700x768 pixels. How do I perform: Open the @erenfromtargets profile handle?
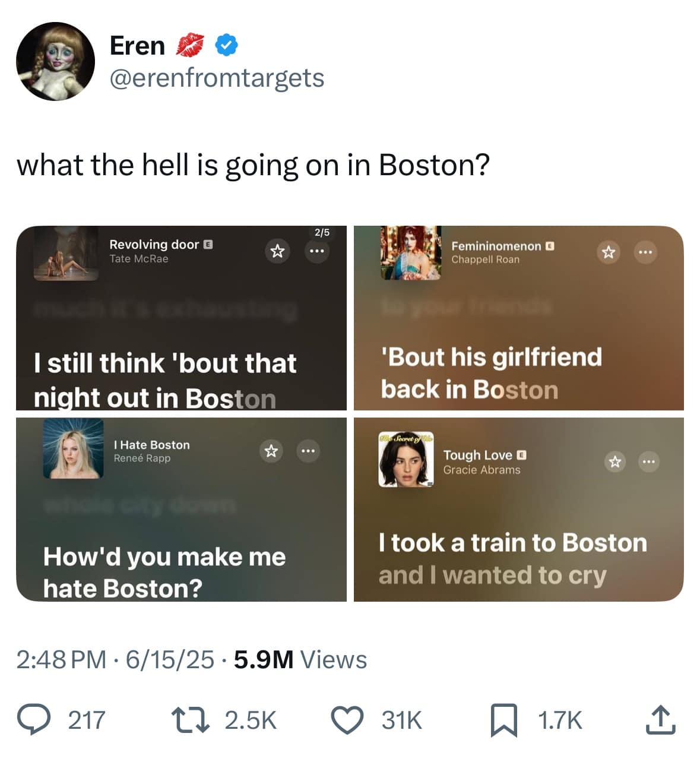coord(217,78)
